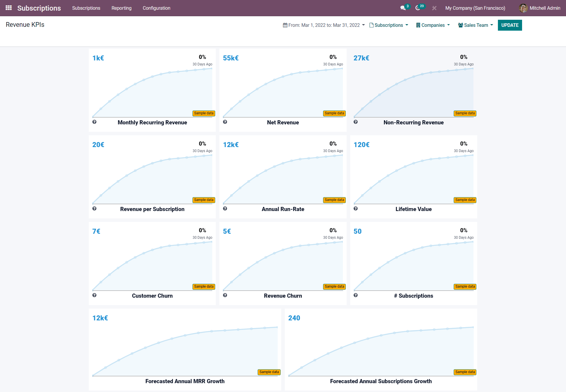Click the calendar icon next to date range
Viewport: 566px width, 392px height.
tap(285, 25)
